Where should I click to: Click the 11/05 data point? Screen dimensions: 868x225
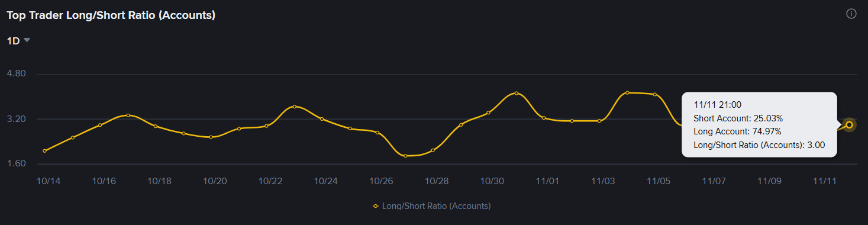pos(655,94)
